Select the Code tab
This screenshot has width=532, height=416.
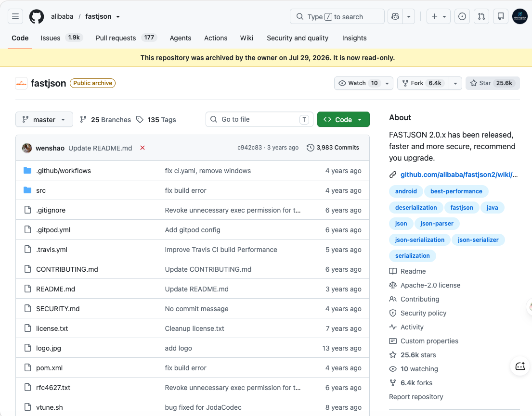tap(20, 38)
